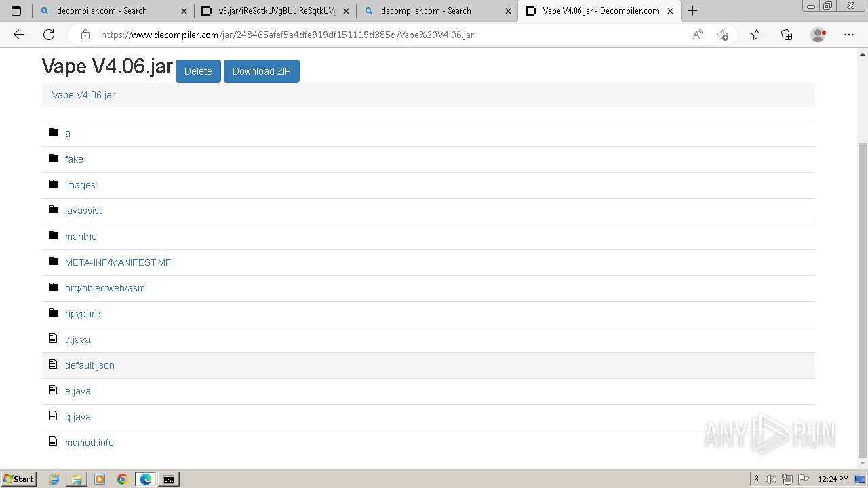Go back to the previous page
The width and height of the screenshot is (868, 488).
click(19, 35)
